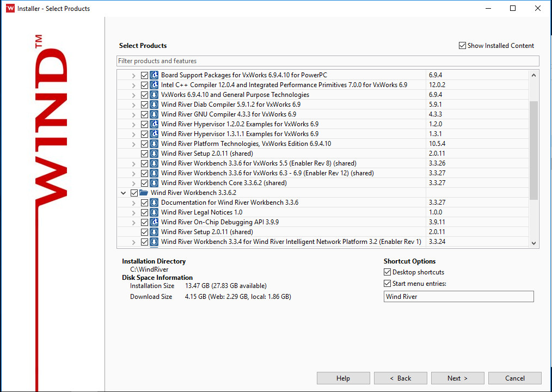Click the Wind River Legal Notices 1.0 icon
The height and width of the screenshot is (392, 552).
(154, 212)
